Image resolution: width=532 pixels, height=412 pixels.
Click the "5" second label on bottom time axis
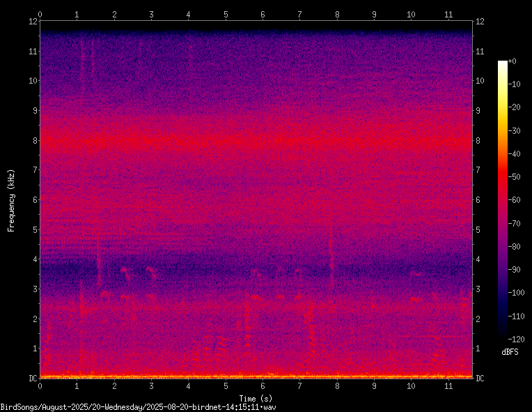click(226, 386)
